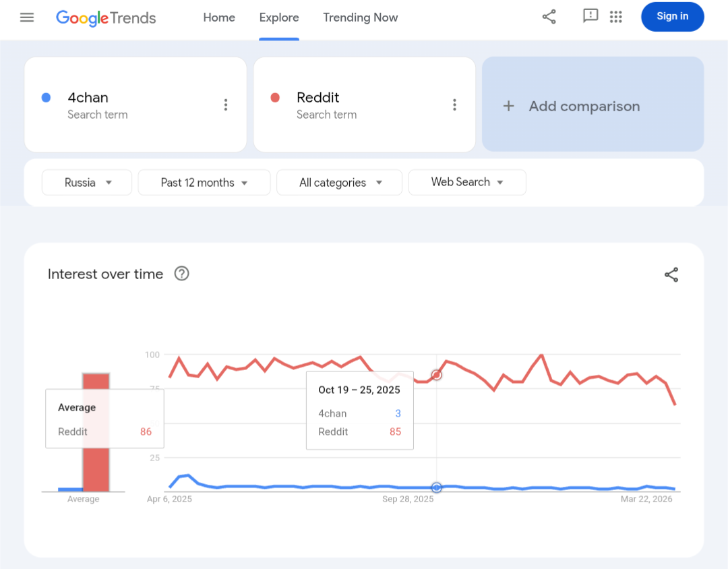Viewport: 728px width, 569px height.
Task: Click the Average label under bar chart
Action: tap(83, 499)
